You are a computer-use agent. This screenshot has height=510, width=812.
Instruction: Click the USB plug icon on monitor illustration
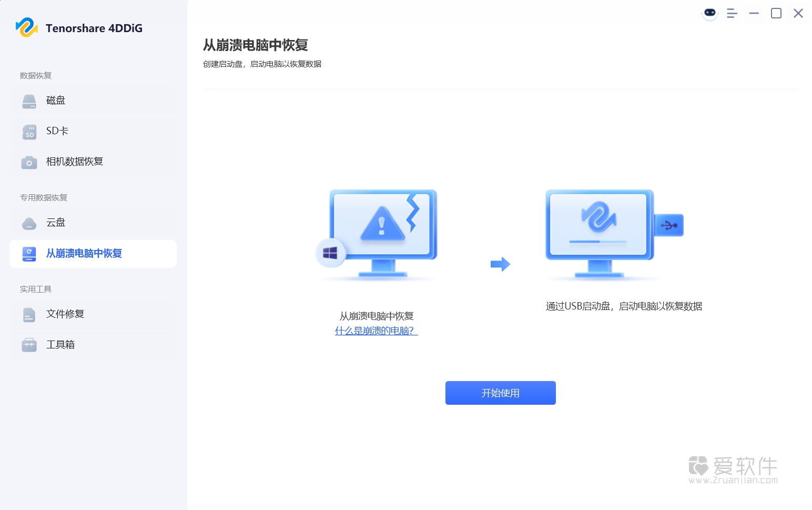(669, 225)
